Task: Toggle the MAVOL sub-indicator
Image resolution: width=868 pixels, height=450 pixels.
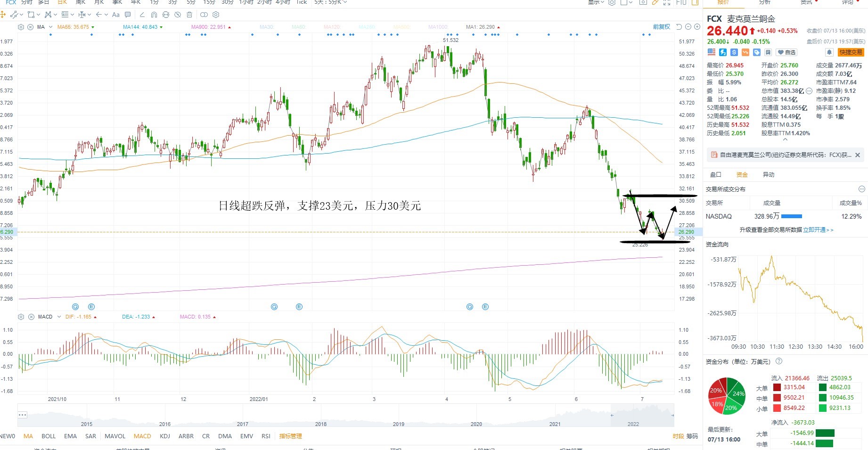Action: pos(115,436)
